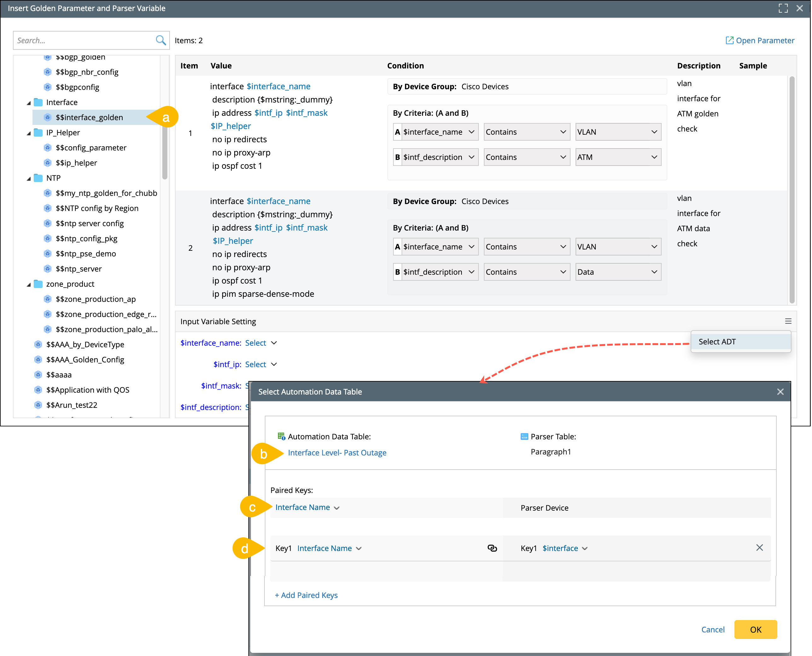Collapse the Interface folder tree node
Viewport: 812px width, 656px height.
(29, 103)
